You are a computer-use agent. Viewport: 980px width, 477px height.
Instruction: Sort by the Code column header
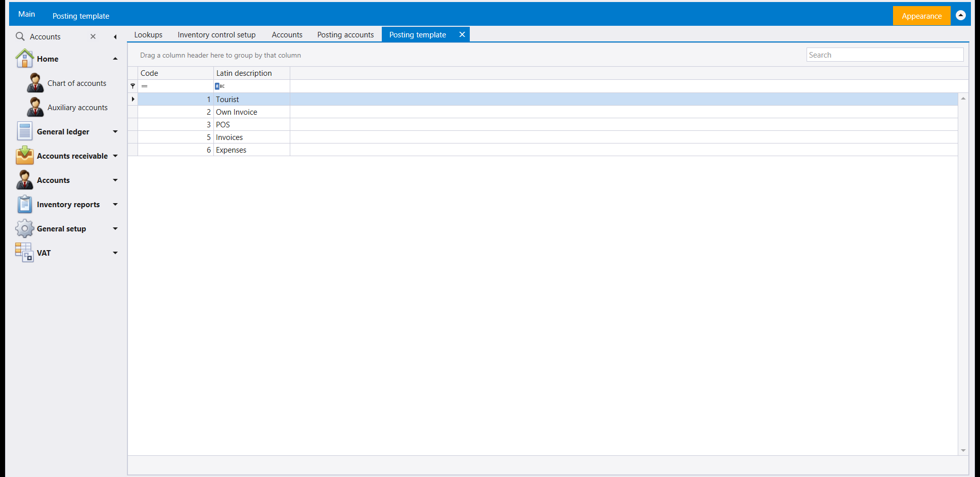(175, 73)
